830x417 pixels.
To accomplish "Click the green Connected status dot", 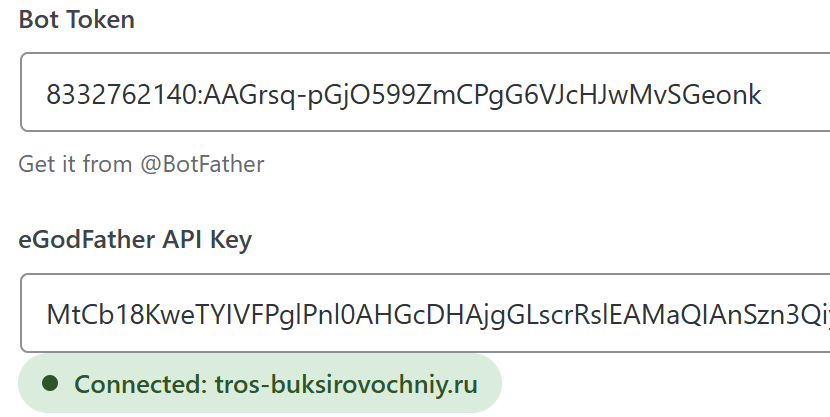I will pyautogui.click(x=51, y=384).
